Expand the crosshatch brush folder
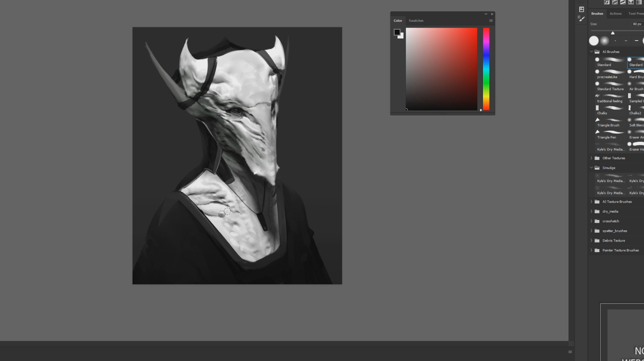Screen dimensions: 644x361 (591, 221)
